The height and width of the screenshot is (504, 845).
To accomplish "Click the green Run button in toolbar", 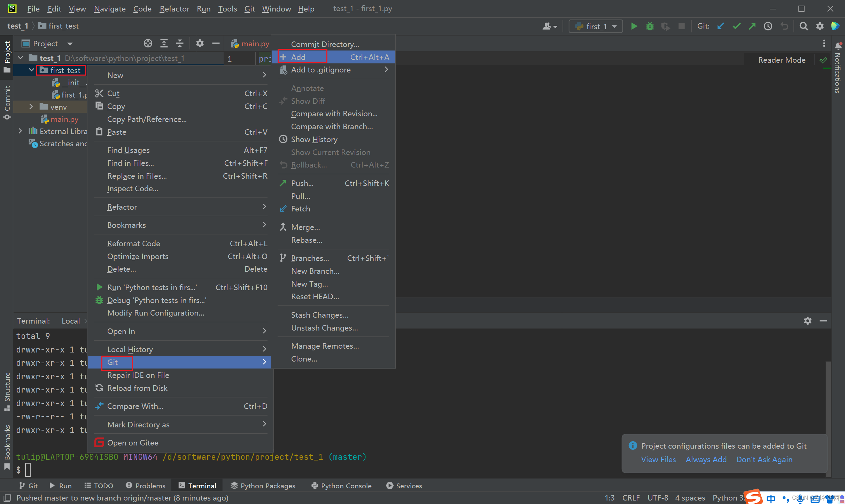I will [x=634, y=26].
